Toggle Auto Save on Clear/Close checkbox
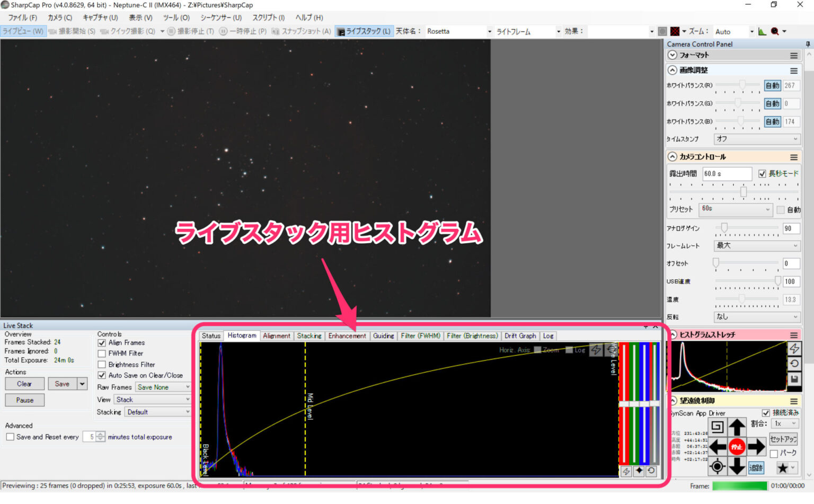 tap(102, 375)
